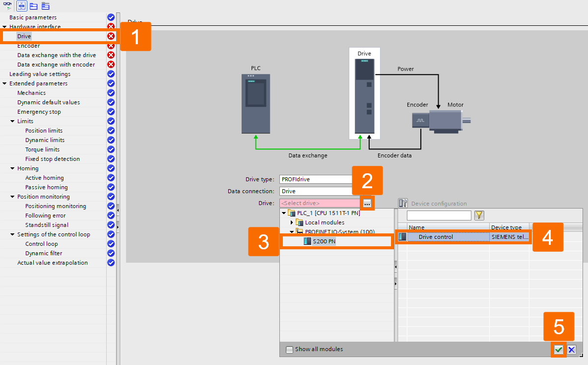The height and width of the screenshot is (365, 588).
Task: Click the Device configuration module icon
Action: 403,203
